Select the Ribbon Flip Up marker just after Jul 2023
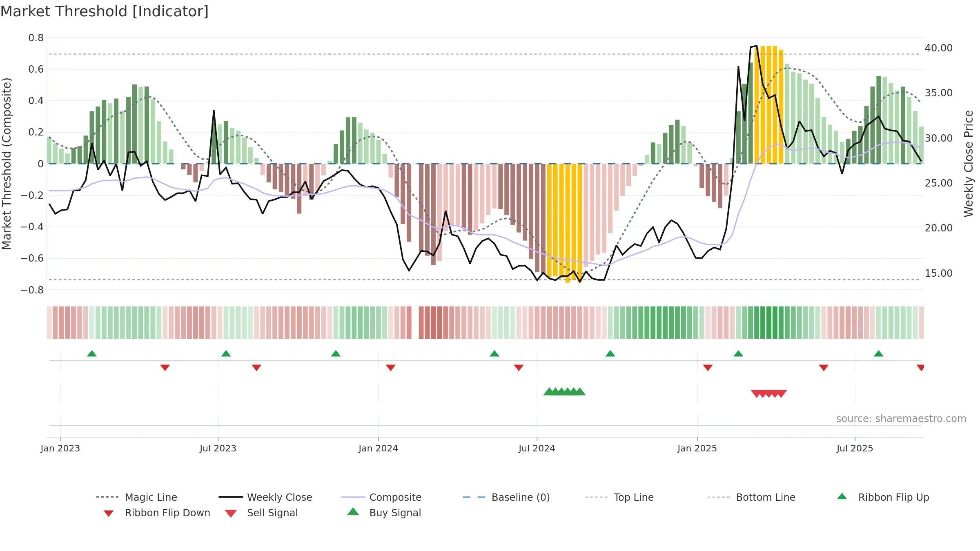 [226, 353]
